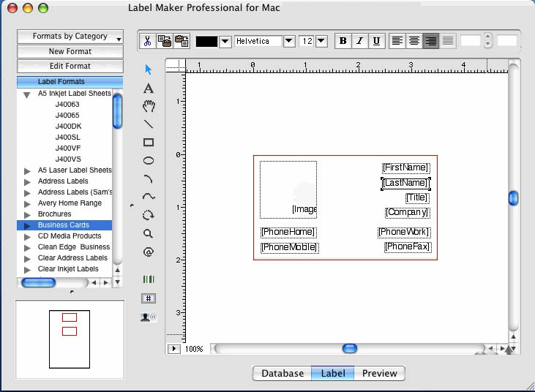Toggle Italic formatting
This screenshot has width=535, height=392.
click(x=359, y=41)
